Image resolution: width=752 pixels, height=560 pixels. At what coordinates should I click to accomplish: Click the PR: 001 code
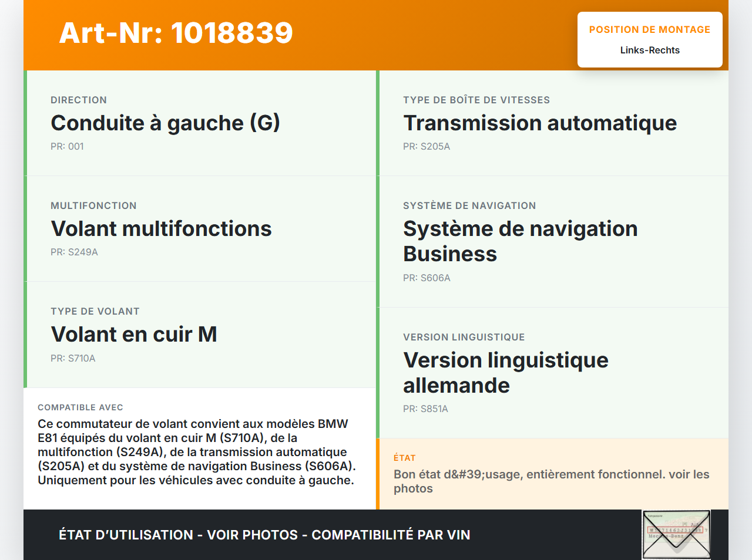tap(67, 146)
